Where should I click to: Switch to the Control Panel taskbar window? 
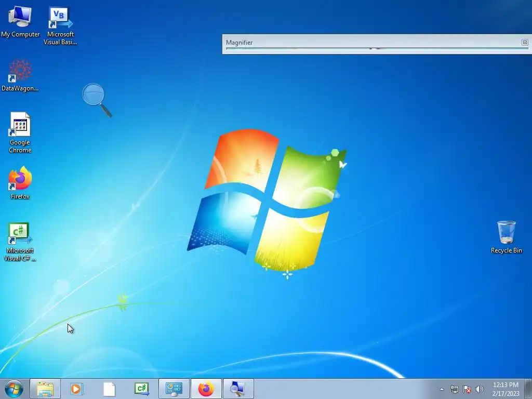click(174, 389)
